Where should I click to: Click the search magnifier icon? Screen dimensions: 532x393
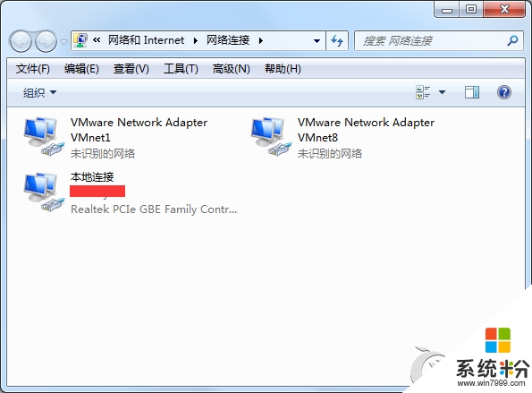pos(512,41)
